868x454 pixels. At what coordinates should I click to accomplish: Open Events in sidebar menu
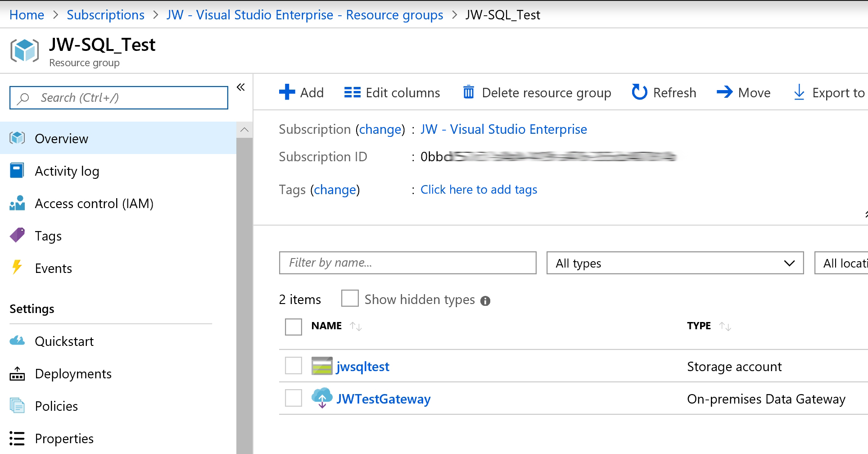pos(118,268)
